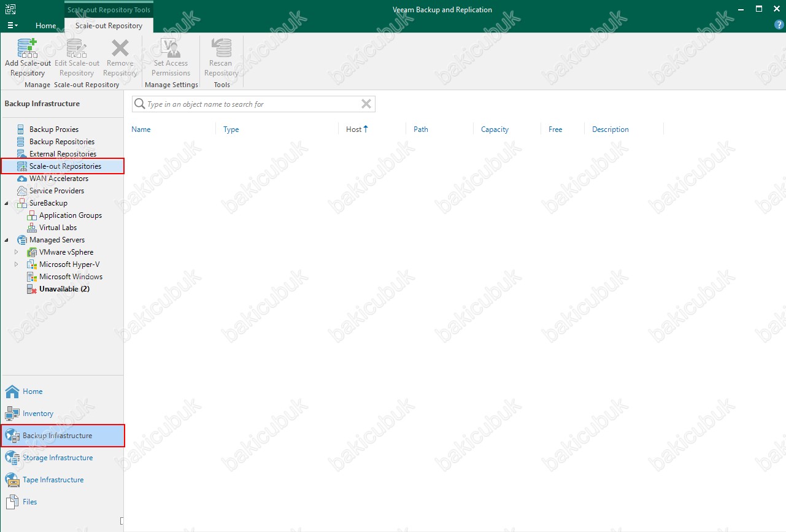Click the Backup Infrastructure view icon

[x=12, y=436]
